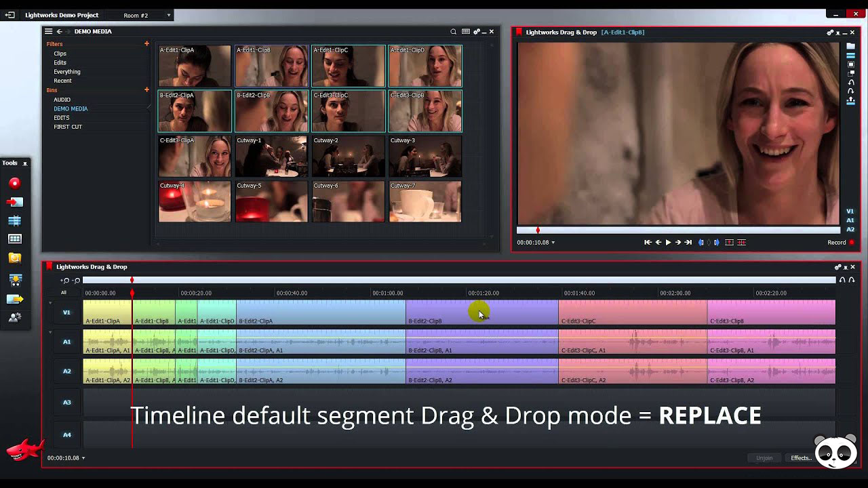Add a new bin with the plus icon
The image size is (868, 488).
point(146,89)
